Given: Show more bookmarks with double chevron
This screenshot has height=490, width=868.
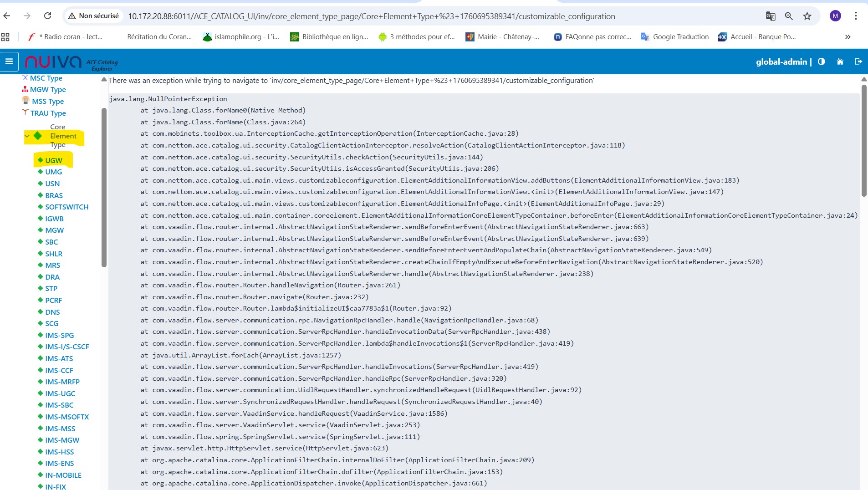Looking at the screenshot, I should pyautogui.click(x=848, y=37).
